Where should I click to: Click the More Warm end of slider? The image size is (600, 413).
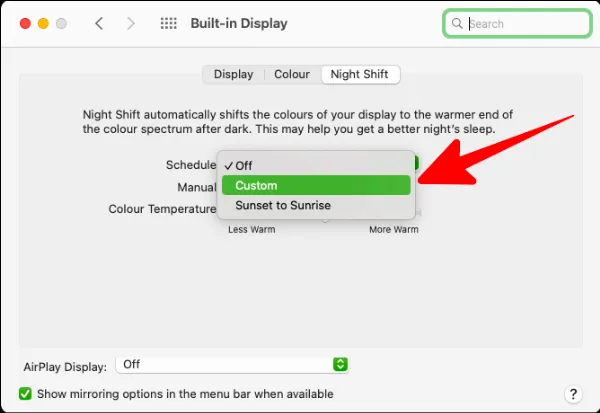pyautogui.click(x=393, y=230)
